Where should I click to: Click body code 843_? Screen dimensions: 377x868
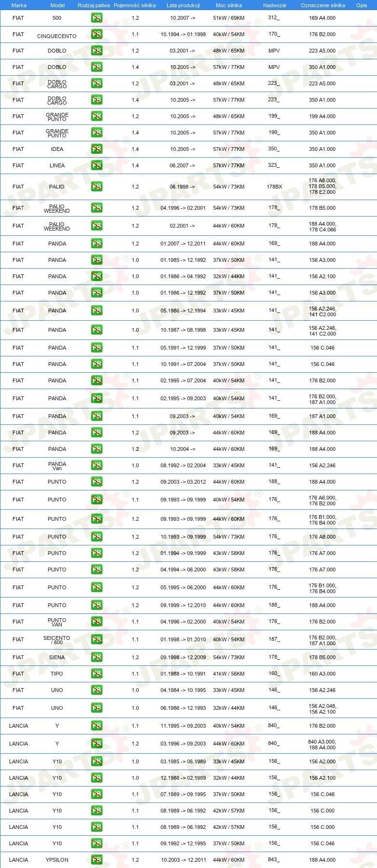(274, 860)
